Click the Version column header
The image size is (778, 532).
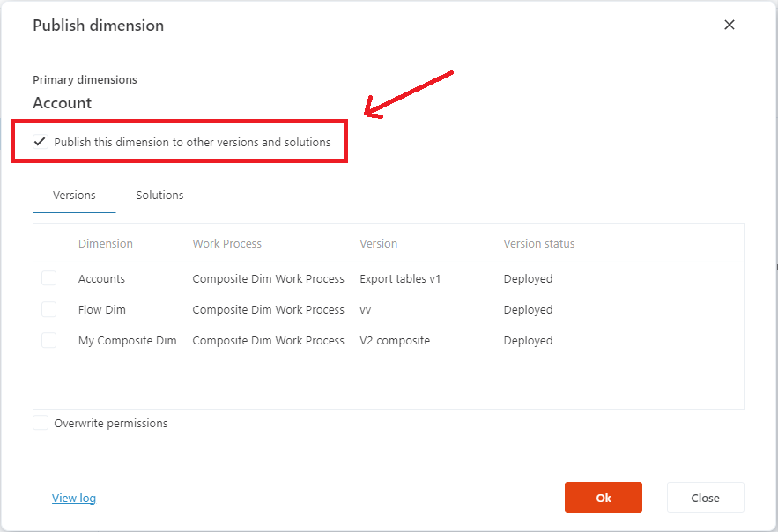[x=378, y=243]
